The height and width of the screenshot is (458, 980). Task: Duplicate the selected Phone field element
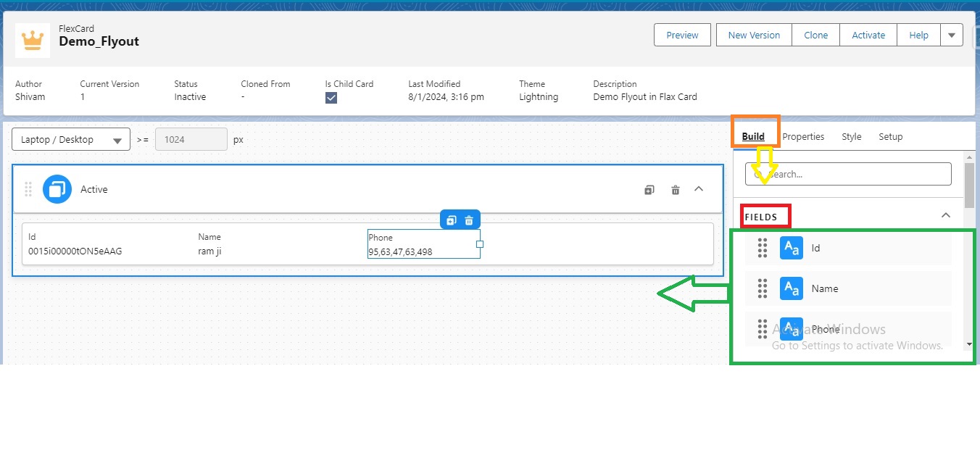[451, 220]
